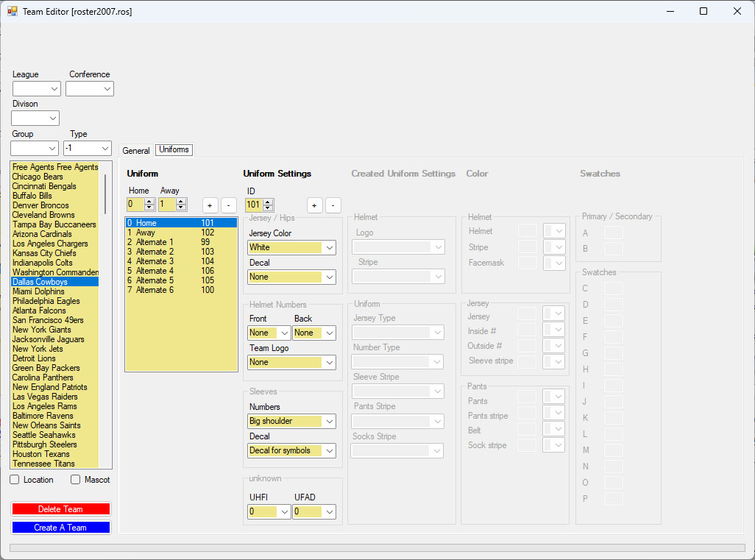This screenshot has width=755, height=560.
Task: Increase the Uniform Settings ID spinner
Action: pos(269,202)
